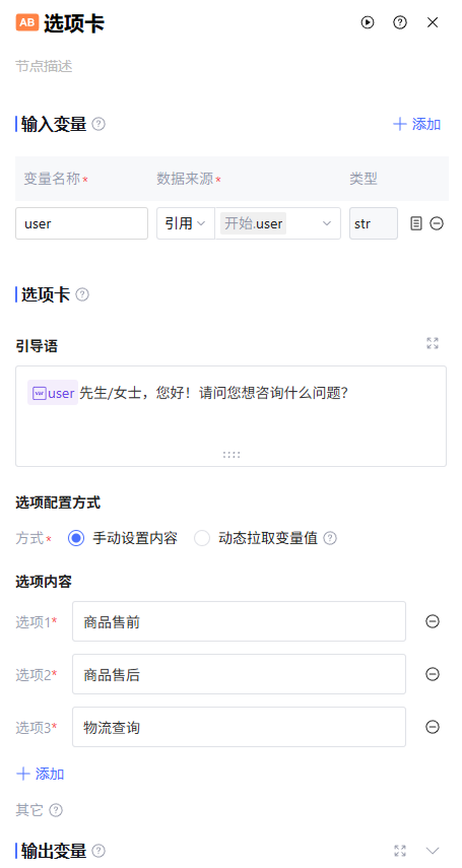Delete option 商品售前 with minus icon
Screen dimensions: 462x868
coord(432,621)
